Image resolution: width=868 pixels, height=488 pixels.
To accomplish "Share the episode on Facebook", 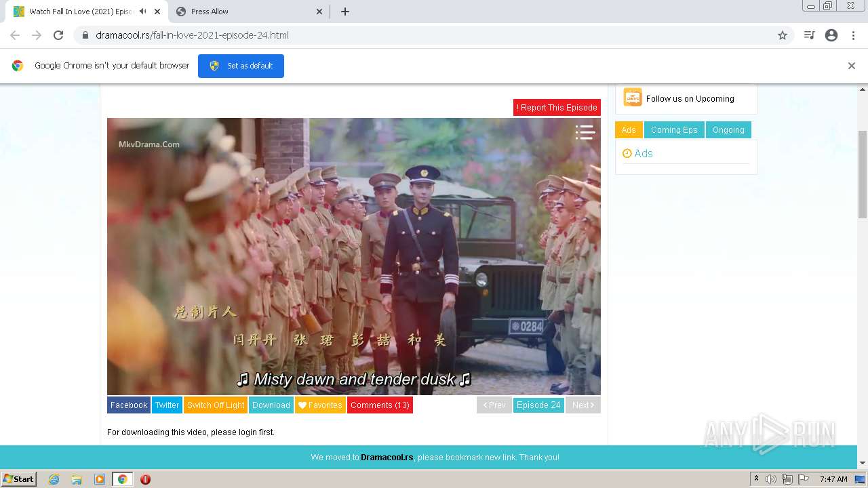I will (129, 405).
